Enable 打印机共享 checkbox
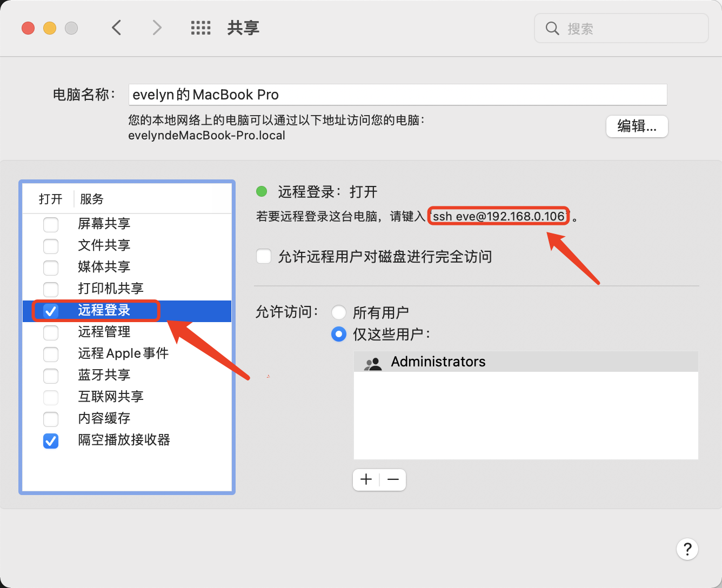Screen dimensions: 722x588 click(x=51, y=289)
